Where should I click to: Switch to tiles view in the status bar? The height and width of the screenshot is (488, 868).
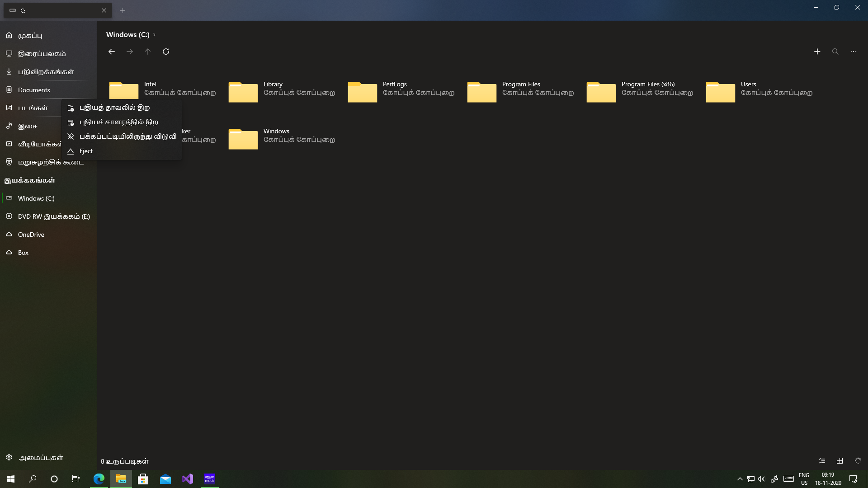click(x=840, y=461)
